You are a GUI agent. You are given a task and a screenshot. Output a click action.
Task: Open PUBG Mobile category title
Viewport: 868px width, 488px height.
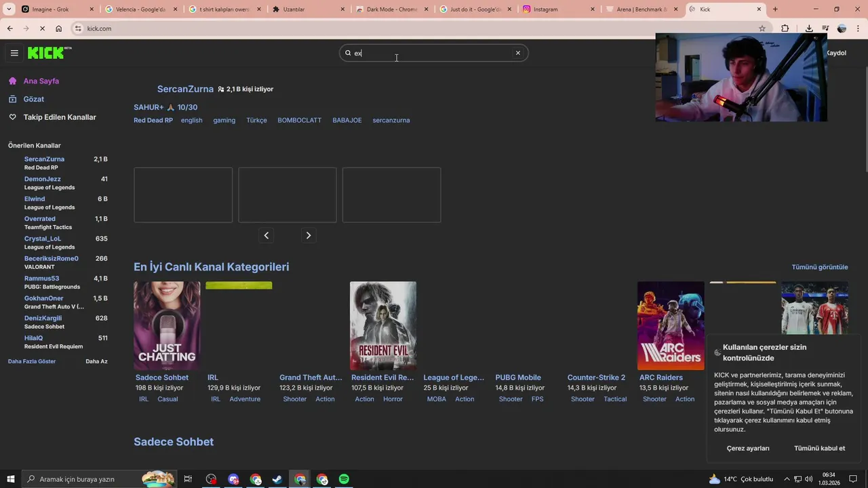tap(518, 378)
